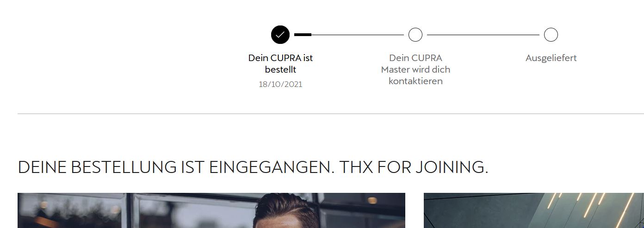Click the progress line leading to Ausgeliefert circle
This screenshot has width=644, height=228.
[483, 35]
